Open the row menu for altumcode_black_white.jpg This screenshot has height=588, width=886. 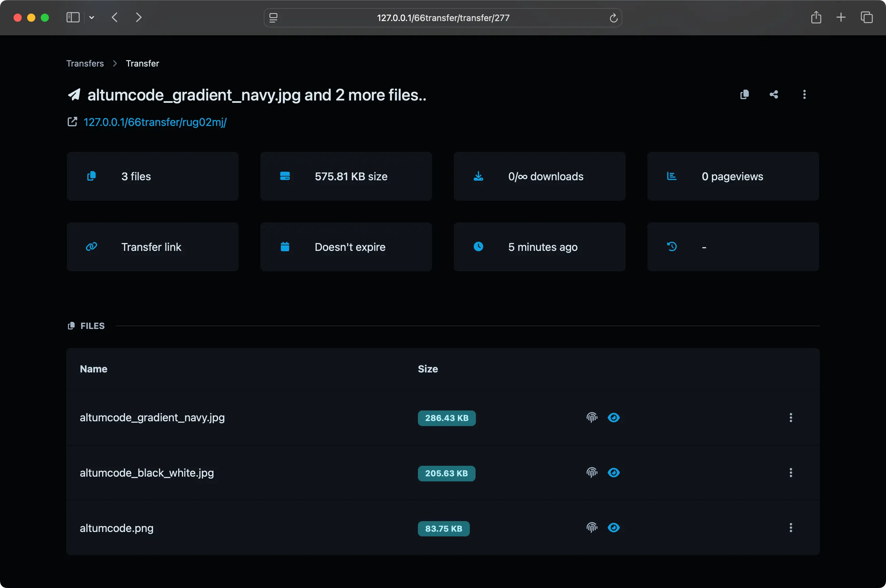coord(790,473)
